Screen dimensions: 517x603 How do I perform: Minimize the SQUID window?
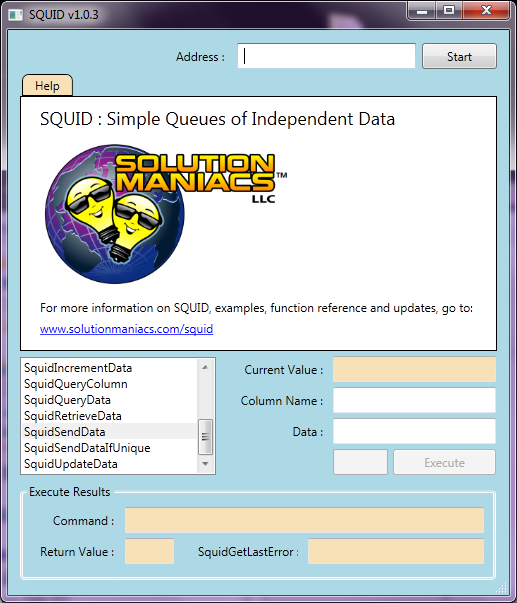click(422, 11)
